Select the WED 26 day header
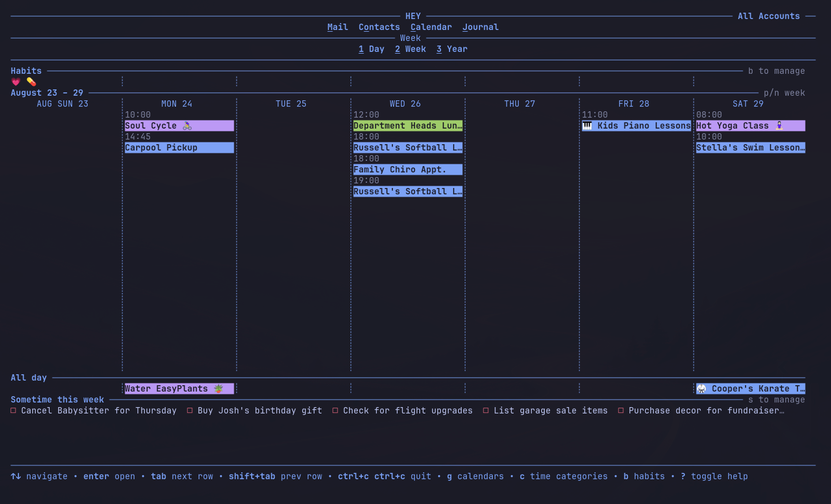This screenshot has width=831, height=504. click(x=405, y=104)
